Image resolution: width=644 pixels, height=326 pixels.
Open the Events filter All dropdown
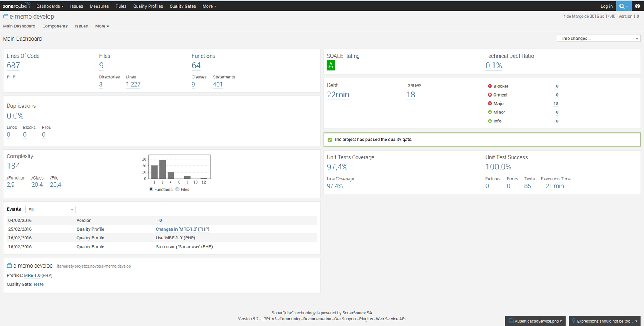click(x=51, y=210)
